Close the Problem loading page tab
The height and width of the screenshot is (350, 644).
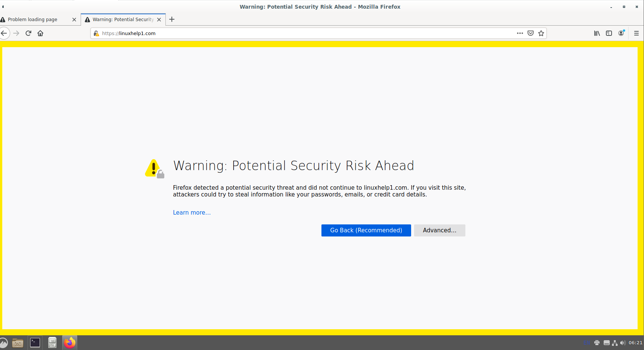tap(74, 20)
